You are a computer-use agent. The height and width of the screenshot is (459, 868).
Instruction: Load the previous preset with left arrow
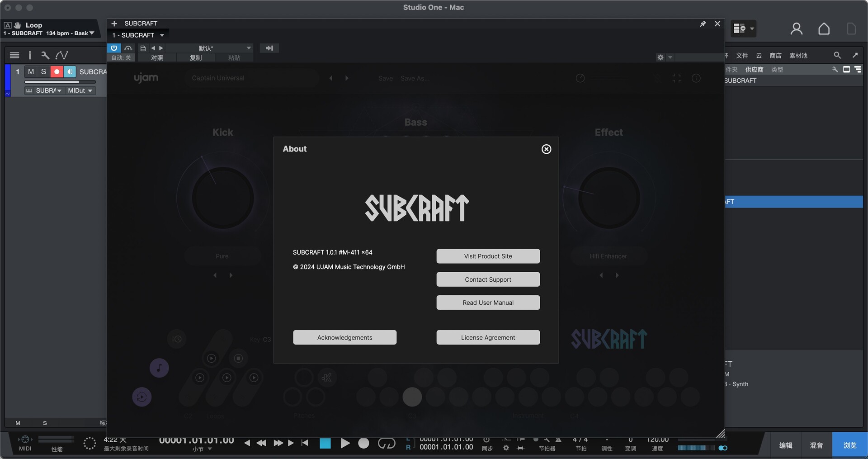pyautogui.click(x=153, y=48)
